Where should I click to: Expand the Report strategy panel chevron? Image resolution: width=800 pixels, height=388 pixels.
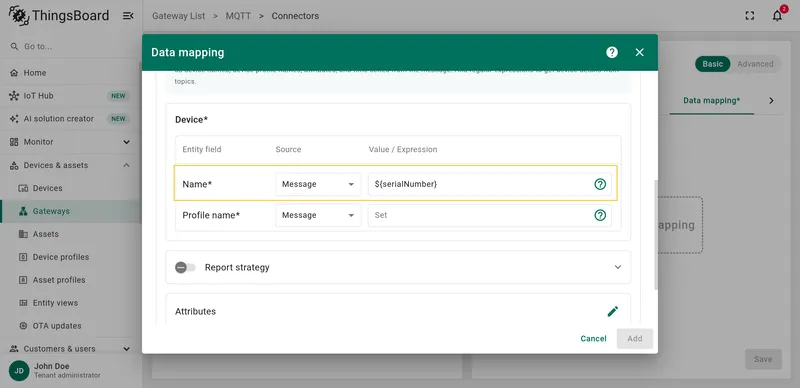pos(618,267)
